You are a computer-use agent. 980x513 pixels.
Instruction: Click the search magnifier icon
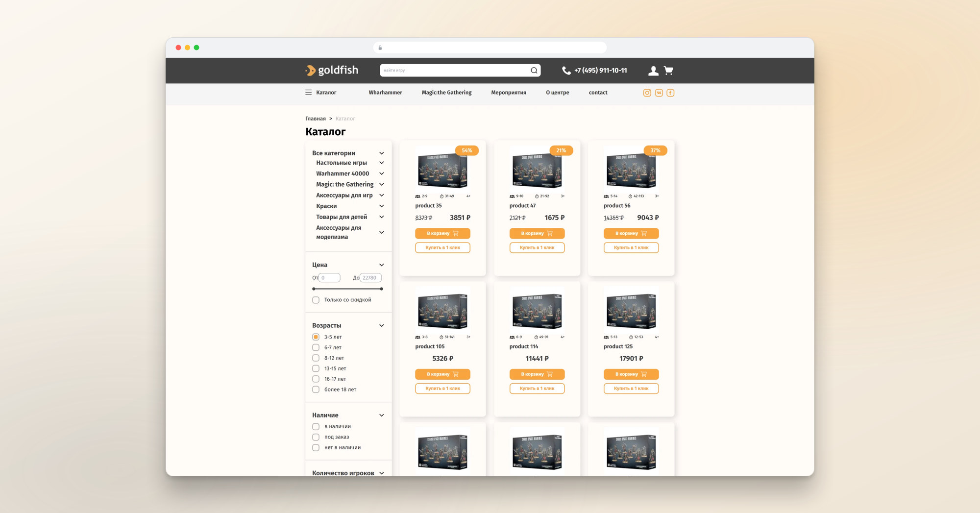[534, 71]
